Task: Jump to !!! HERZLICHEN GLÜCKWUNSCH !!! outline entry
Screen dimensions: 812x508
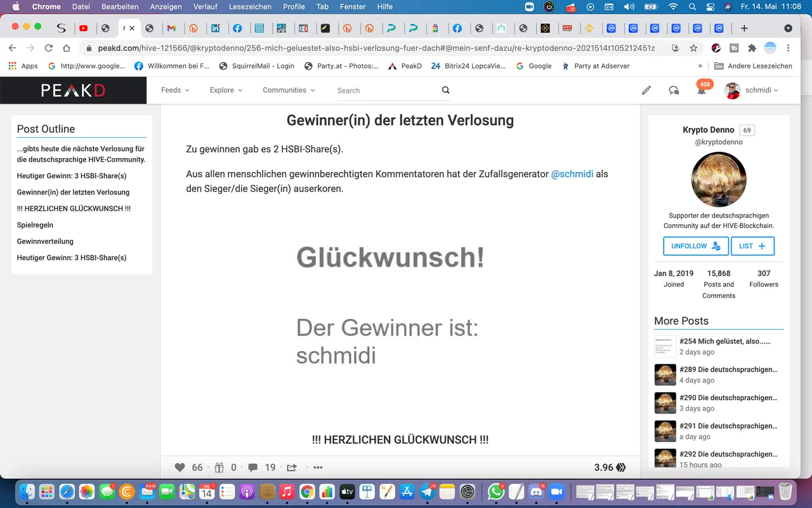Action: click(x=74, y=208)
